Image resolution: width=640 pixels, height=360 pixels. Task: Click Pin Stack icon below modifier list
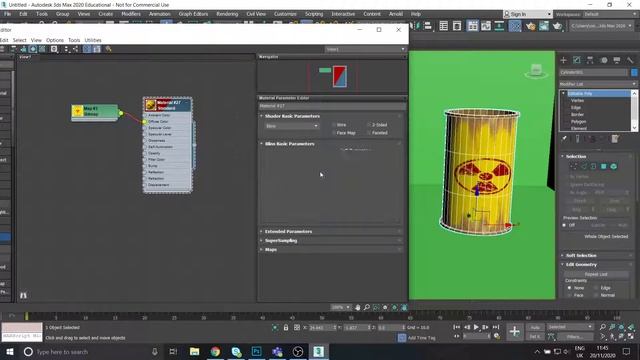point(564,139)
